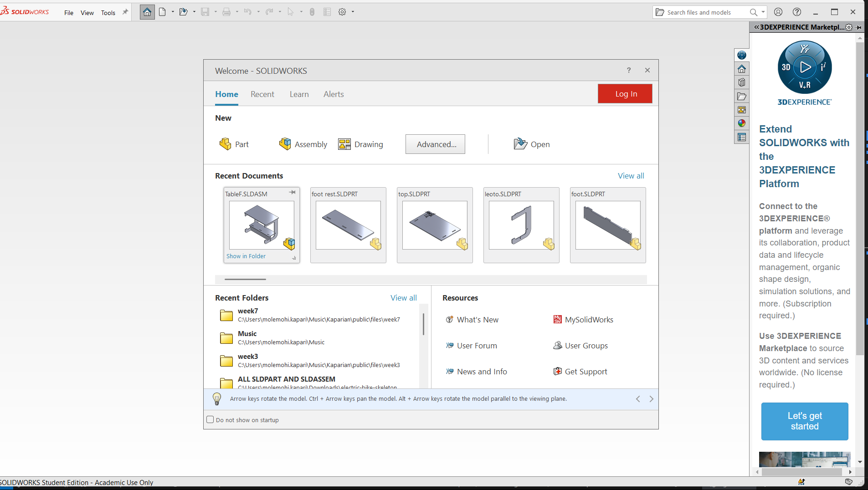
Task: Click the task pane settings gear icon
Action: click(849, 27)
